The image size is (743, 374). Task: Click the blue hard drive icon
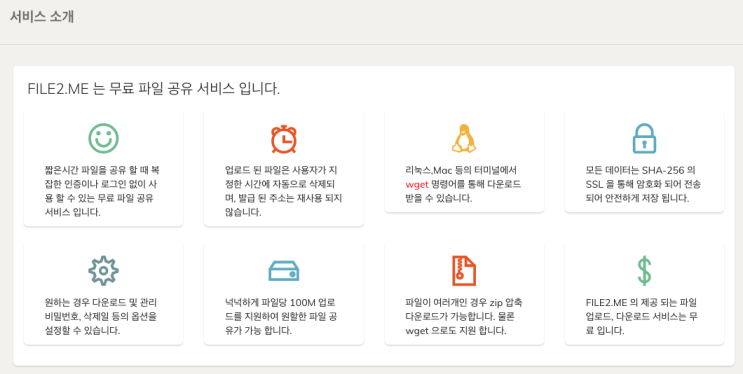(284, 271)
